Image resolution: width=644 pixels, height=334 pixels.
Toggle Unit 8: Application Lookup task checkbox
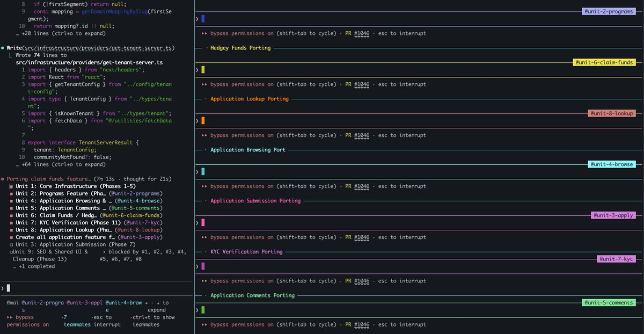tap(11, 230)
